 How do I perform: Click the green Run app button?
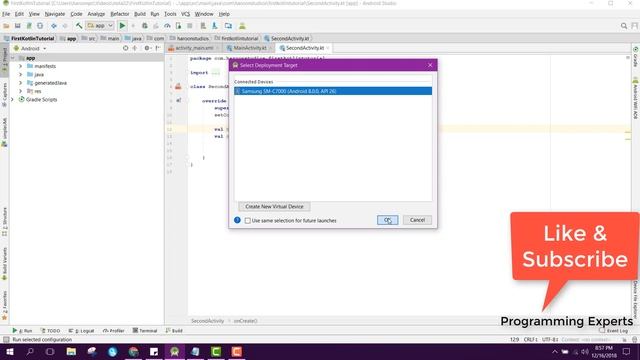coord(122,26)
